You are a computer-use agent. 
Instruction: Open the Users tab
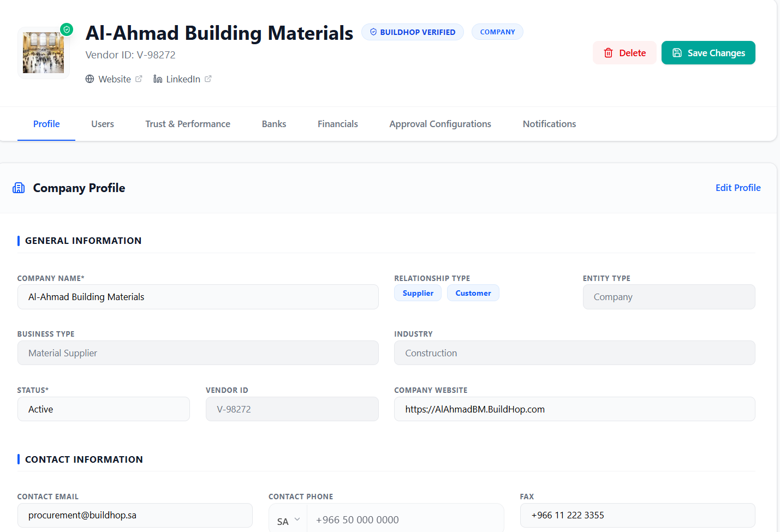point(103,124)
